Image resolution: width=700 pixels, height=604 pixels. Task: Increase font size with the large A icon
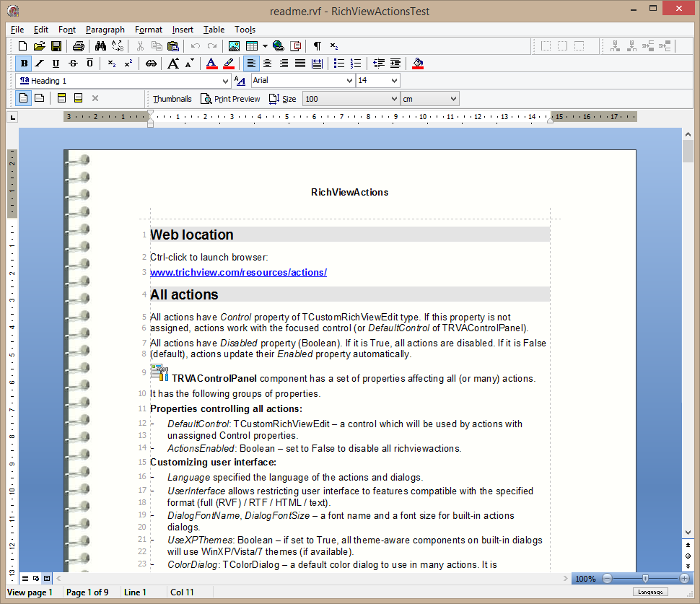(x=173, y=64)
